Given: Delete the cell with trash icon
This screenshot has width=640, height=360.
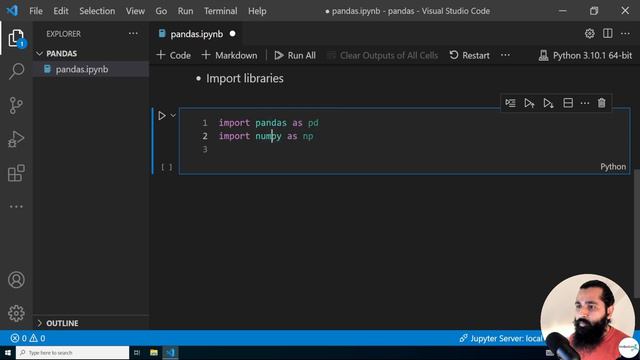Looking at the screenshot, I should pyautogui.click(x=602, y=103).
